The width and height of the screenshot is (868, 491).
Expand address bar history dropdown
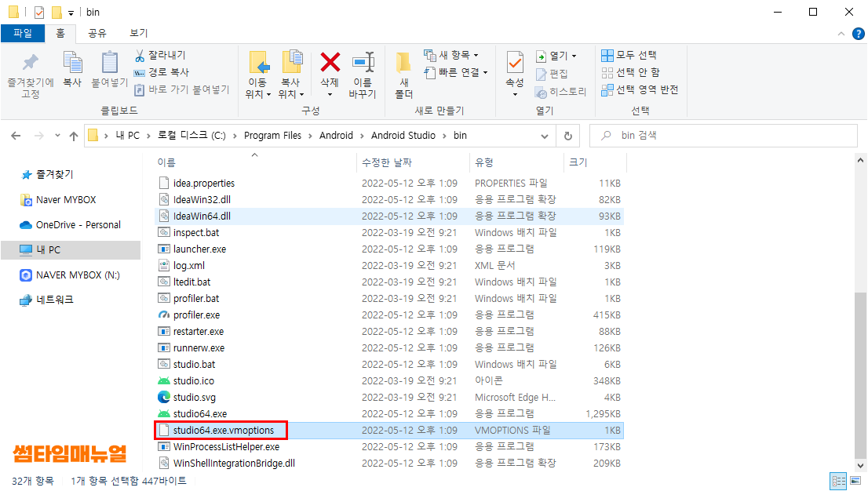[x=545, y=136]
